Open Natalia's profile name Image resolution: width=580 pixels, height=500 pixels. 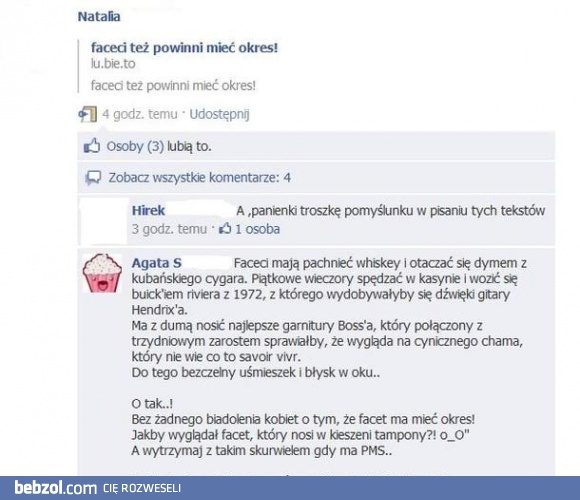tap(99, 17)
